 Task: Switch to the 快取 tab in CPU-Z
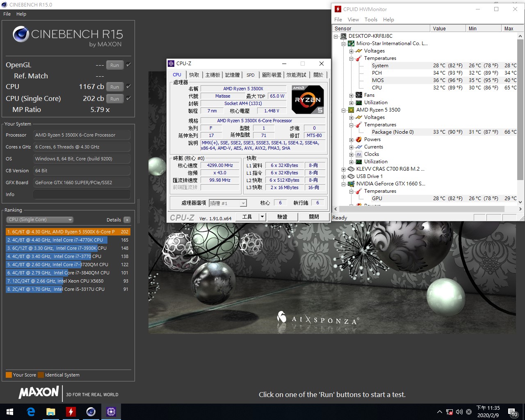194,75
